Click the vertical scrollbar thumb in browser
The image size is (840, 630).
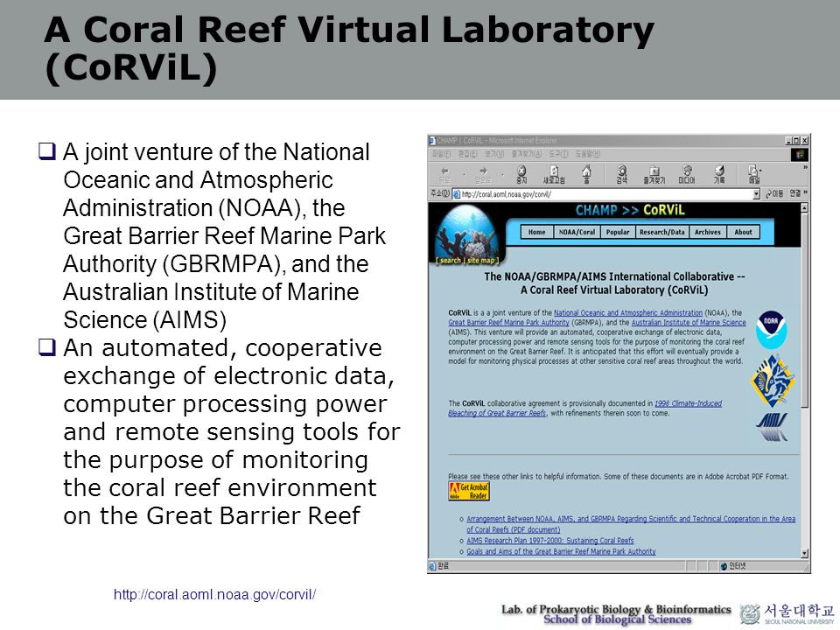(x=804, y=310)
